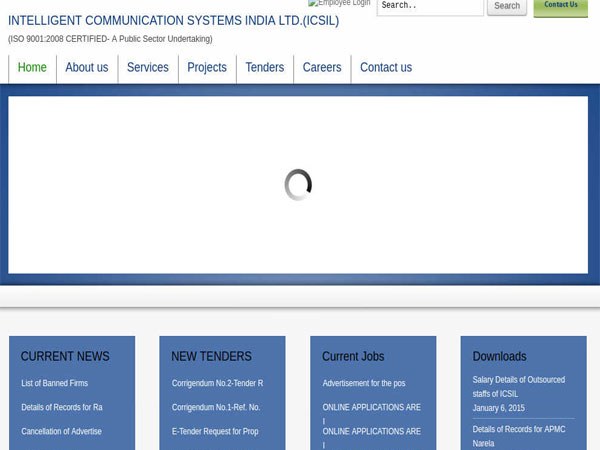Open Corrigendum No.2-Tender link
The height and width of the screenshot is (450, 600).
(217, 384)
